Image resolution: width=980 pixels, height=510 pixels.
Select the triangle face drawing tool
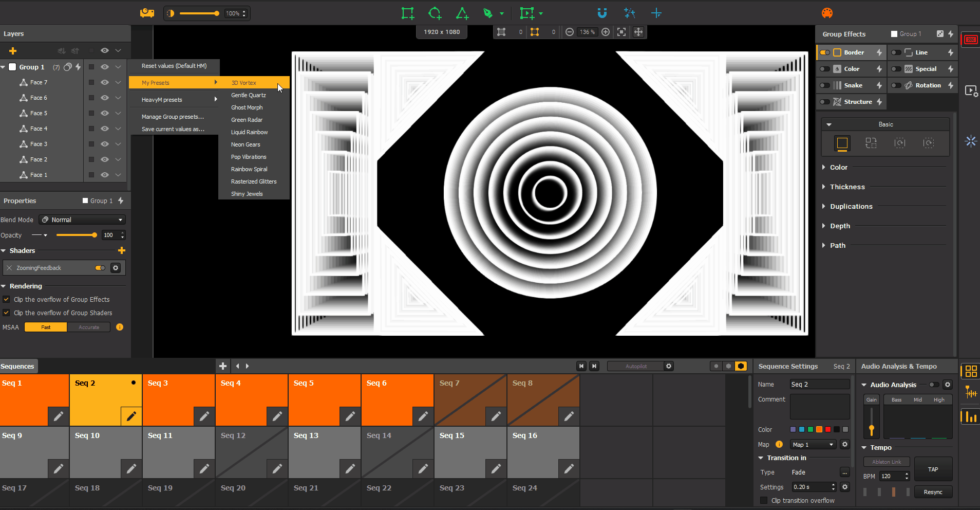[x=462, y=13]
